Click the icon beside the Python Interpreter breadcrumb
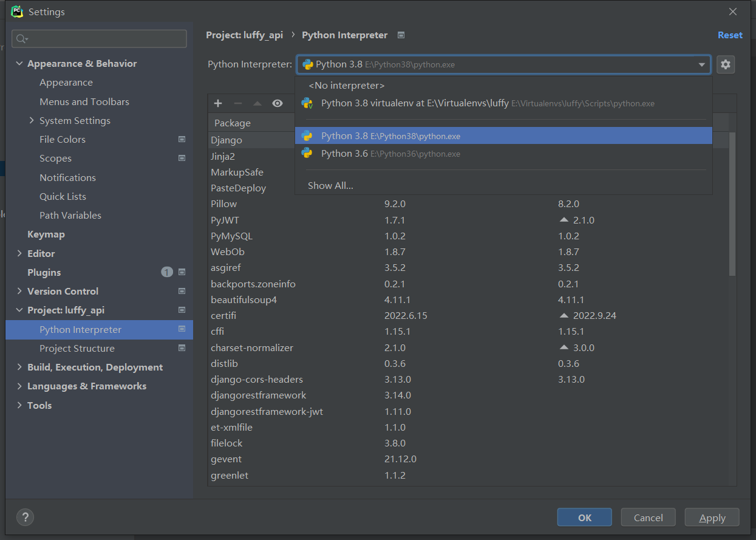Image resolution: width=756 pixels, height=540 pixels. pyautogui.click(x=401, y=35)
